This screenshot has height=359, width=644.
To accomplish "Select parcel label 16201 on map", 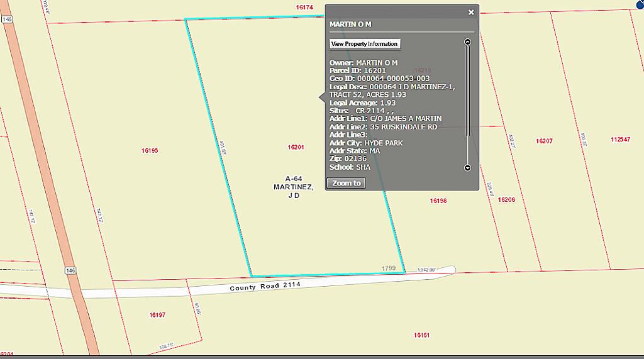I will click(x=296, y=147).
